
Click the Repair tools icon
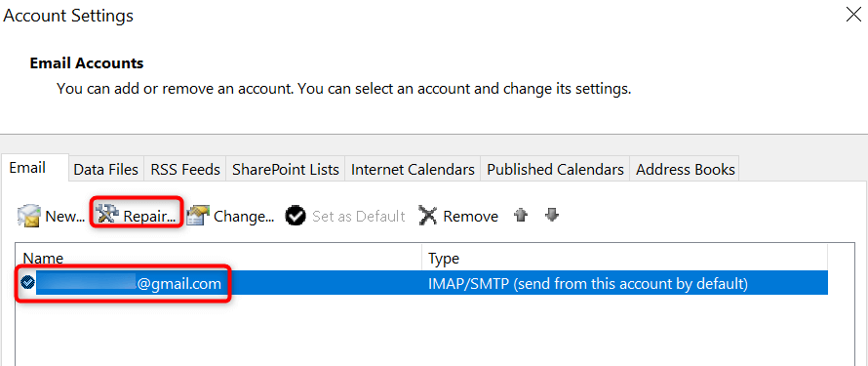107,215
